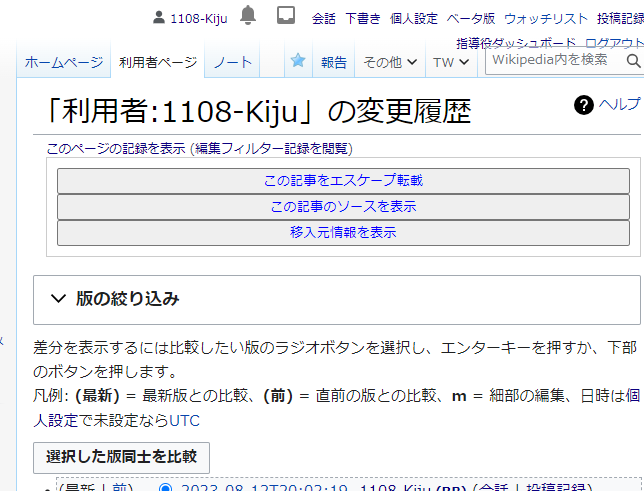Click the user avatar icon beside 1108-Kiju
This screenshot has height=491, width=644.
(159, 18)
